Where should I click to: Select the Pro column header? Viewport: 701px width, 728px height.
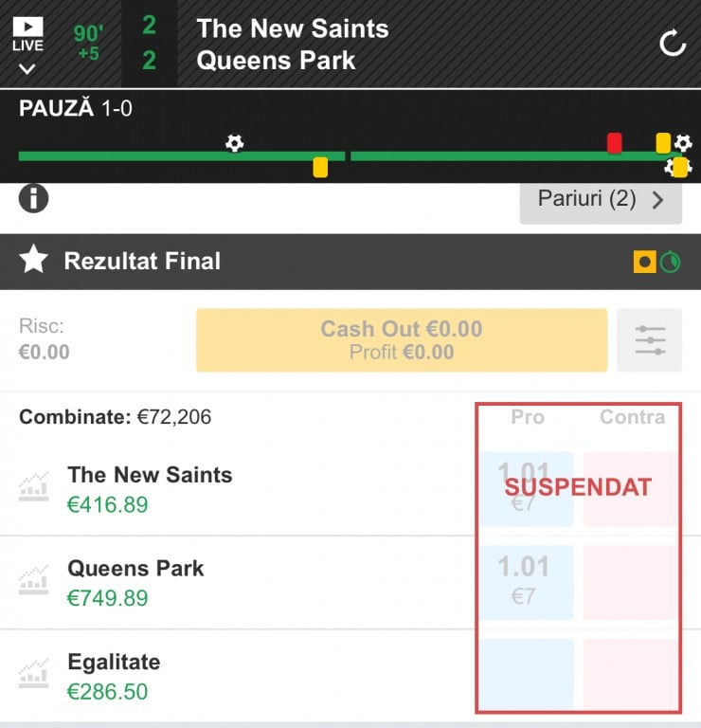point(528,417)
